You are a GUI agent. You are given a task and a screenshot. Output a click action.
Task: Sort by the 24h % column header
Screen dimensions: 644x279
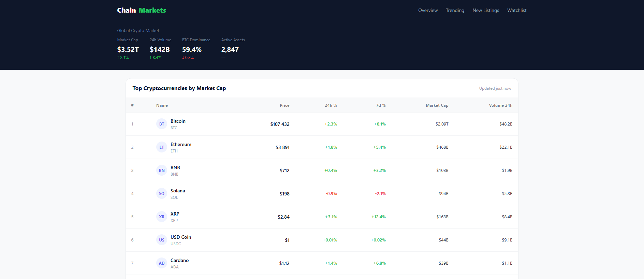click(x=331, y=105)
